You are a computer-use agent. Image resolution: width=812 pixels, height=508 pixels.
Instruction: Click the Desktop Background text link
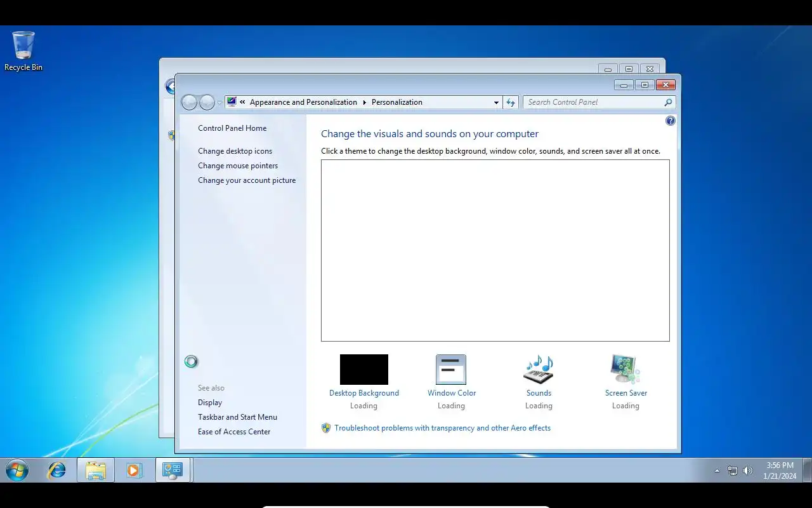click(x=364, y=393)
